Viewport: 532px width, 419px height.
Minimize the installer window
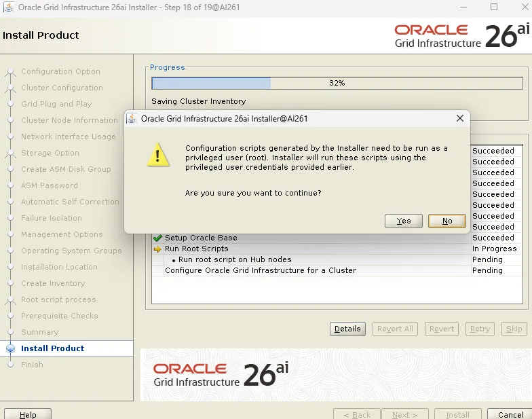tap(463, 7)
